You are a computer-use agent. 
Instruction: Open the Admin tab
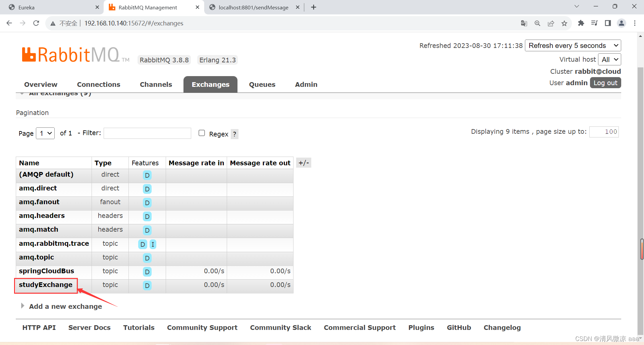(306, 84)
